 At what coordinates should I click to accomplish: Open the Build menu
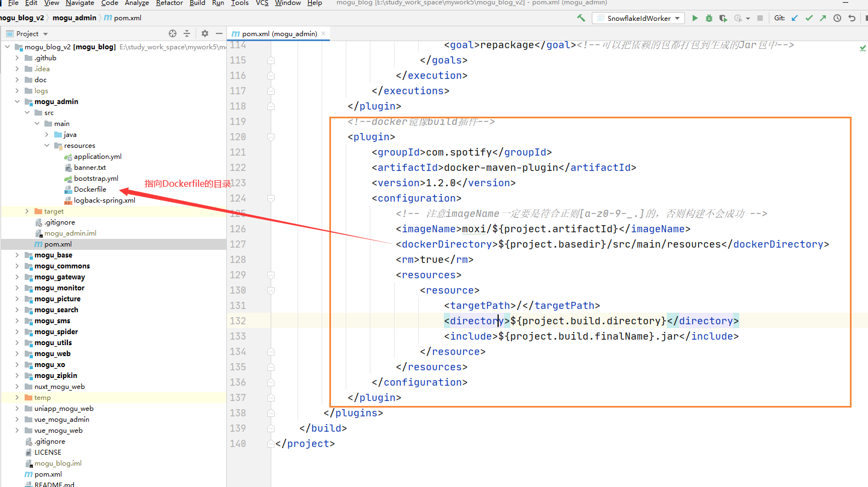(x=197, y=3)
